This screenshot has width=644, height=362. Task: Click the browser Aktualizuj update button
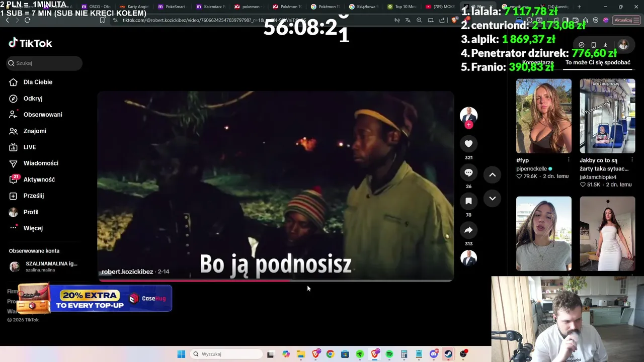coord(625,20)
